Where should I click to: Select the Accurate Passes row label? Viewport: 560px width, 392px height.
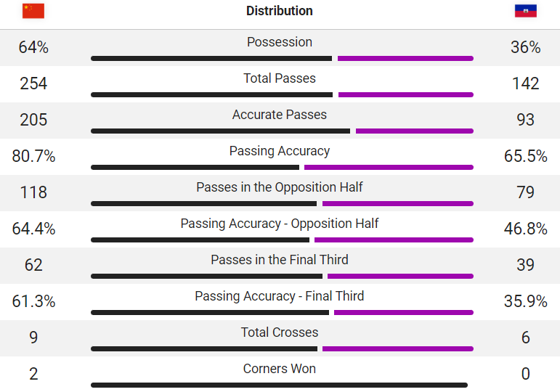coord(280,115)
